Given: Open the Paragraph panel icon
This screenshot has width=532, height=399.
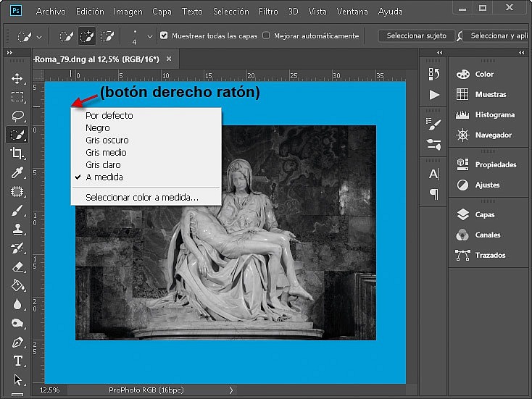Looking at the screenshot, I should [x=434, y=193].
